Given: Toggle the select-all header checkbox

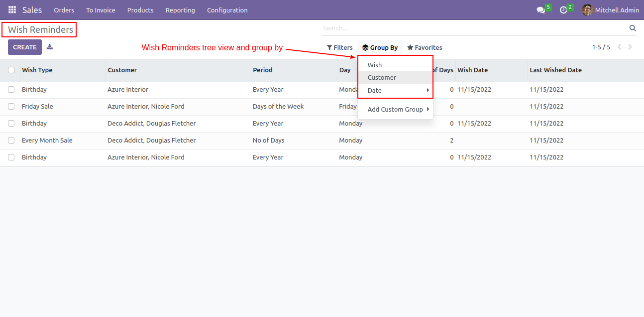Looking at the screenshot, I should click(x=11, y=70).
